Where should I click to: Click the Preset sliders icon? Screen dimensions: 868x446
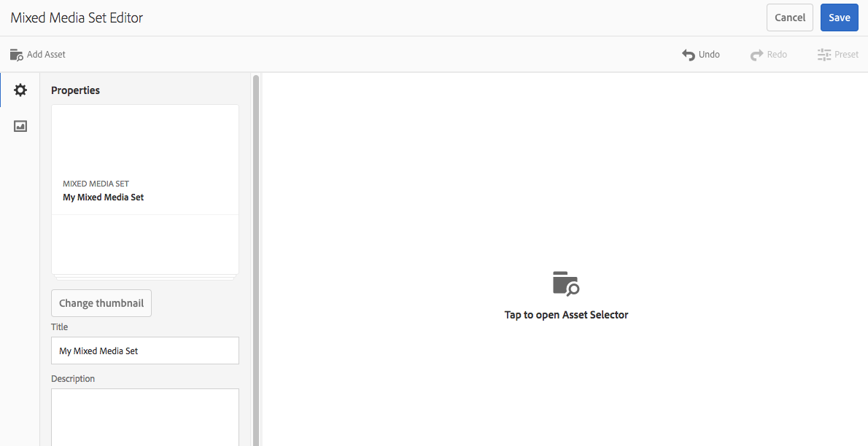click(x=824, y=55)
